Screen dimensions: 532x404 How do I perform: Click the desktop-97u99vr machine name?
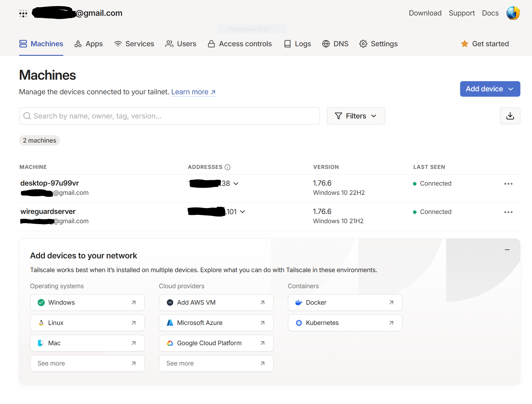click(50, 183)
